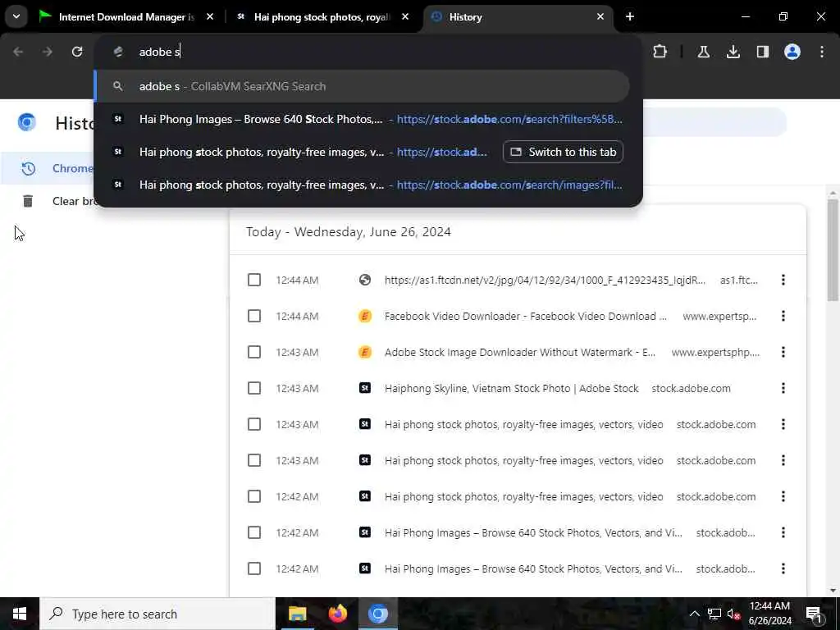Open more actions for as1.ftcdn.net entry
The image size is (840, 630).
(x=783, y=280)
